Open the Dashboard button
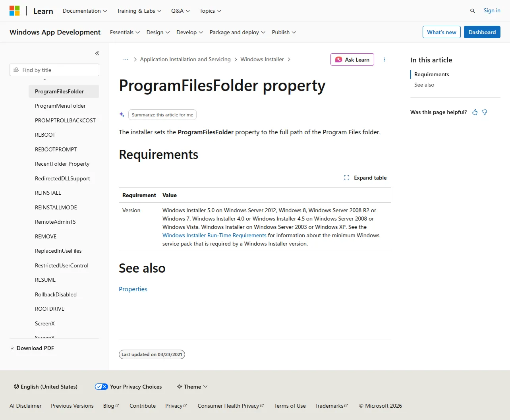The height and width of the screenshot is (420, 510). 482,32
